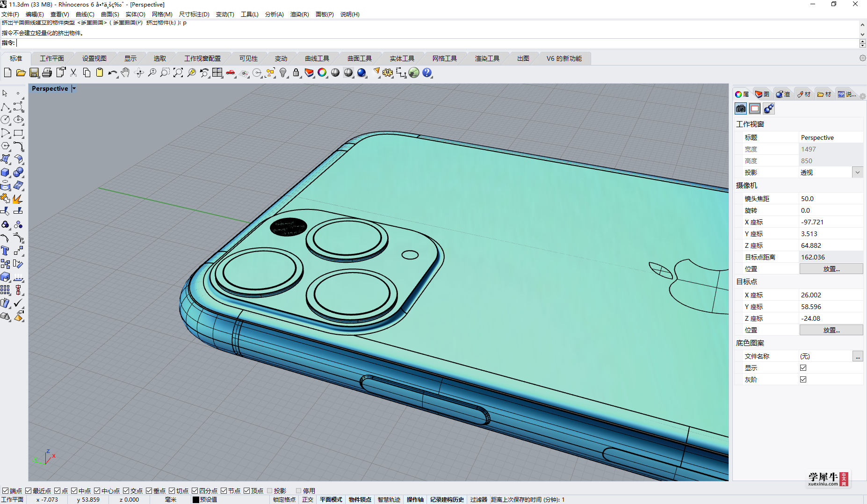Image resolution: width=867 pixels, height=504 pixels.
Task: Toggle 正交 mode in status bar
Action: pyautogui.click(x=308, y=500)
